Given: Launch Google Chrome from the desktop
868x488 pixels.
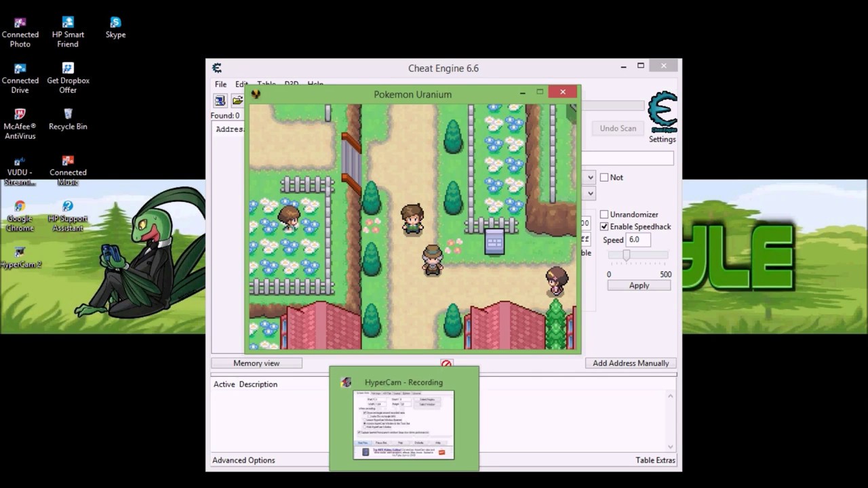Looking at the screenshot, I should pyautogui.click(x=20, y=217).
